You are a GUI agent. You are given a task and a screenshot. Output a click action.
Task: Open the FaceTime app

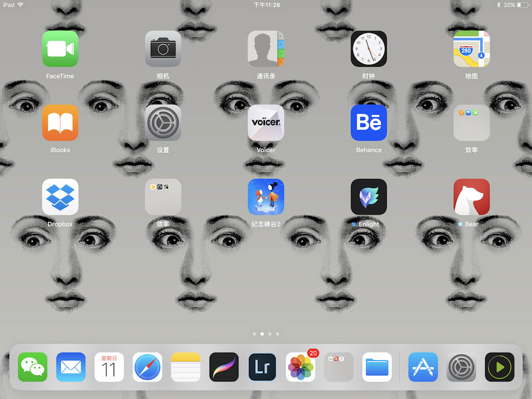60,49
